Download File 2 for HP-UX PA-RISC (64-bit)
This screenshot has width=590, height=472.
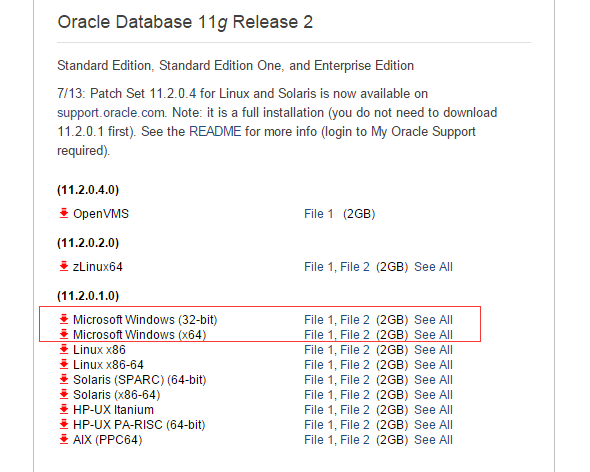355,425
